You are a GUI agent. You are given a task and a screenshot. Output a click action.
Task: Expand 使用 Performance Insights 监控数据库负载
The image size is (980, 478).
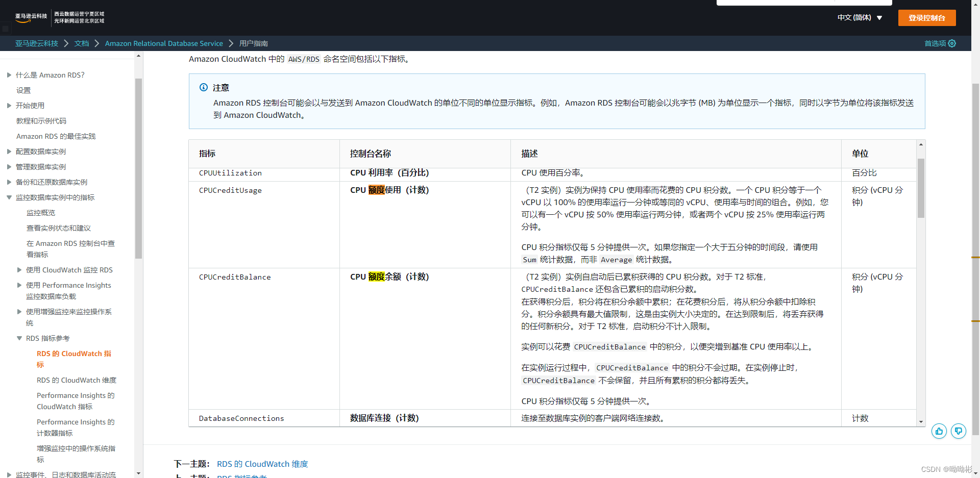click(19, 285)
